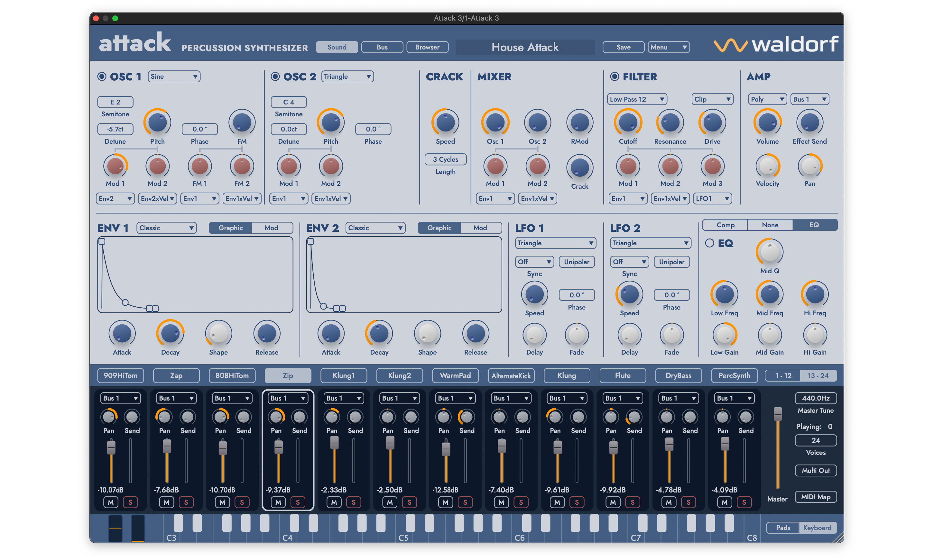Click the Amp Volume knob
This screenshot has width=934, height=560.
[x=767, y=122]
